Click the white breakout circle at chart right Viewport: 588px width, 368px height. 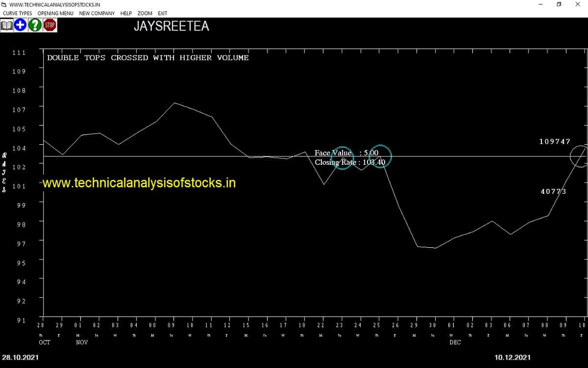coord(580,157)
